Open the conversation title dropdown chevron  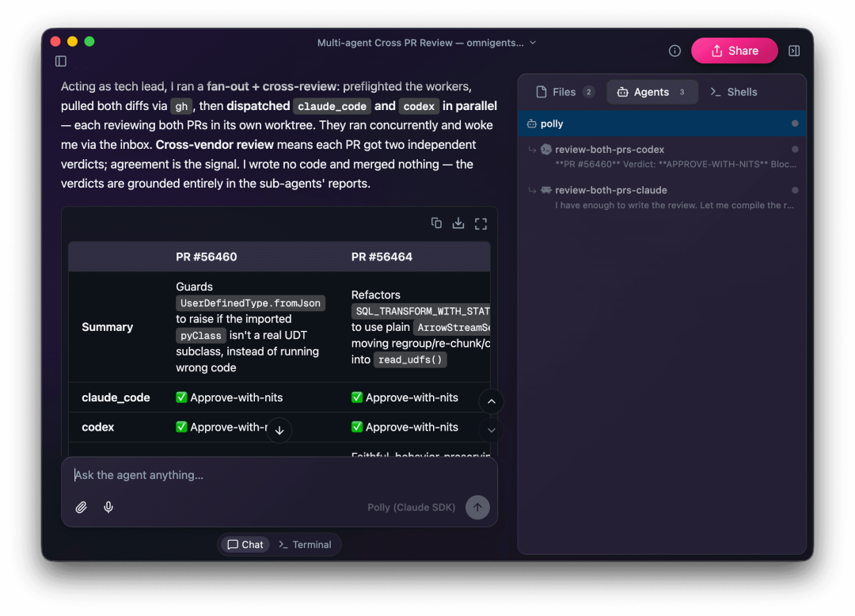coord(533,43)
